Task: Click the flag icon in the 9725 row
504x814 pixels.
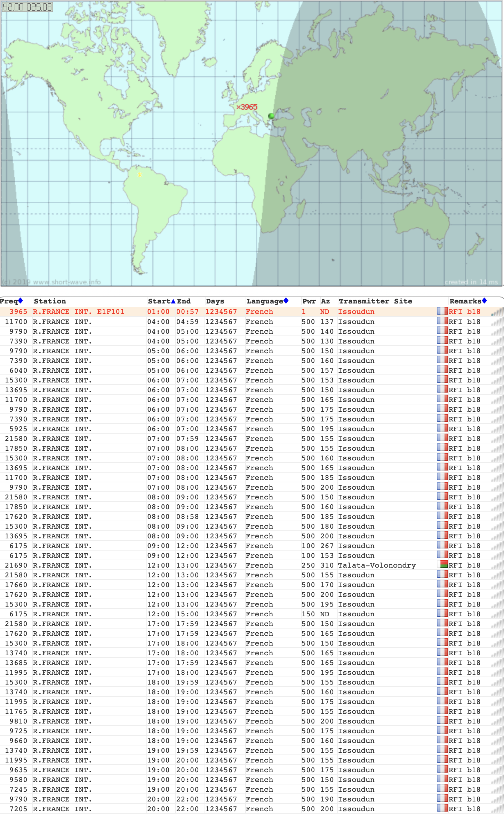Action: pos(442,730)
